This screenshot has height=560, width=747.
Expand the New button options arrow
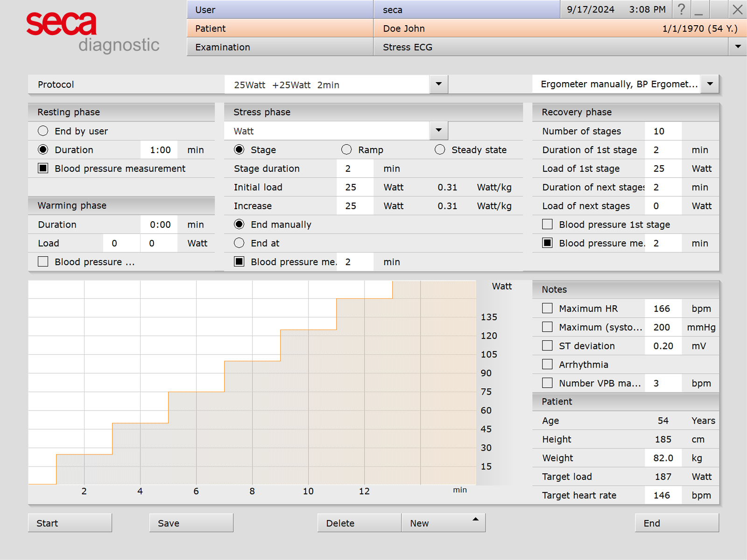[475, 518]
